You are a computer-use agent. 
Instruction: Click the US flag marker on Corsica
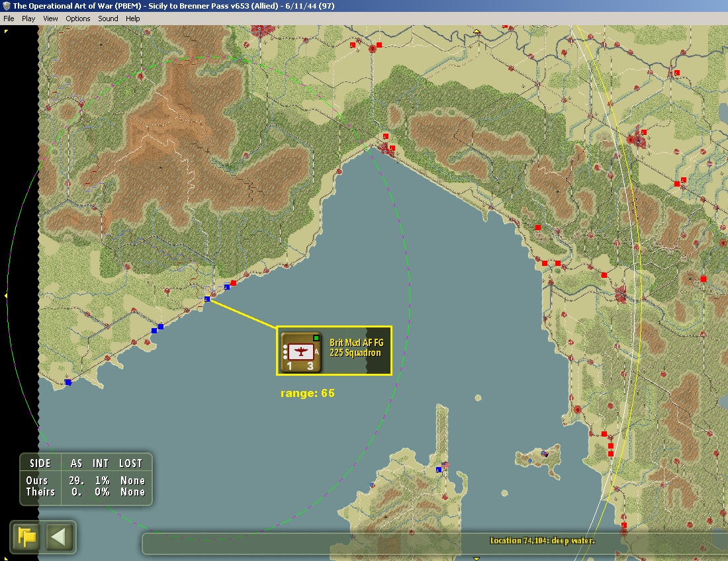tap(445, 464)
